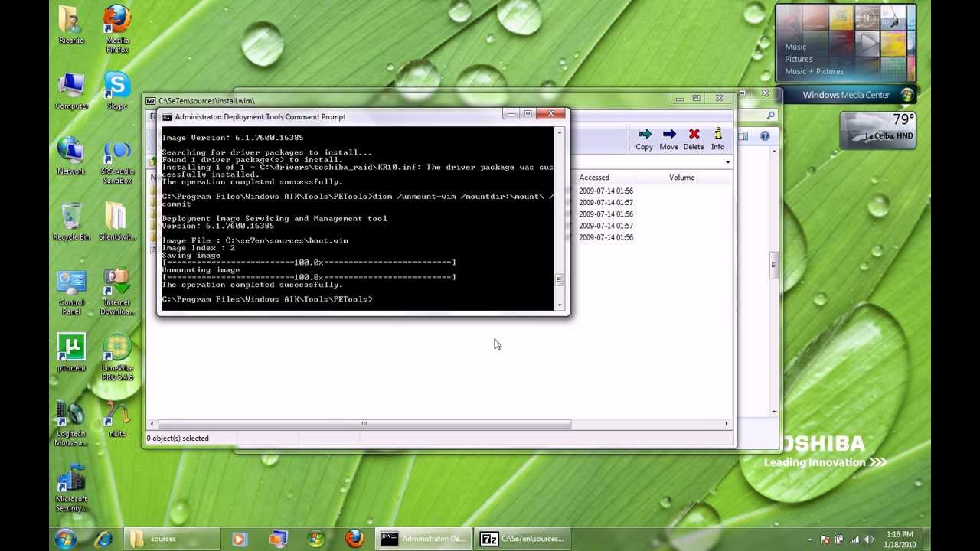The height and width of the screenshot is (551, 980).
Task: Click the command prompt input line
Action: point(266,299)
